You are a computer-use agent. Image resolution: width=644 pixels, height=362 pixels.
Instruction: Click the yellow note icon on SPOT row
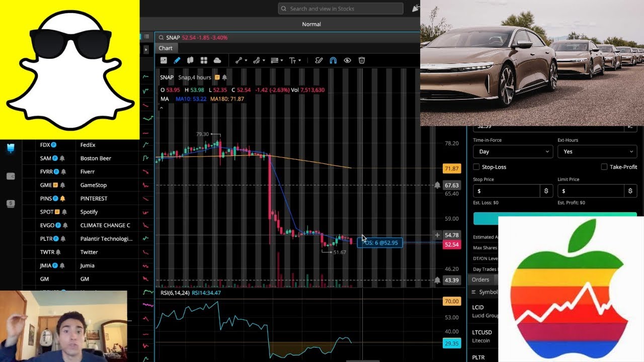pyautogui.click(x=58, y=212)
